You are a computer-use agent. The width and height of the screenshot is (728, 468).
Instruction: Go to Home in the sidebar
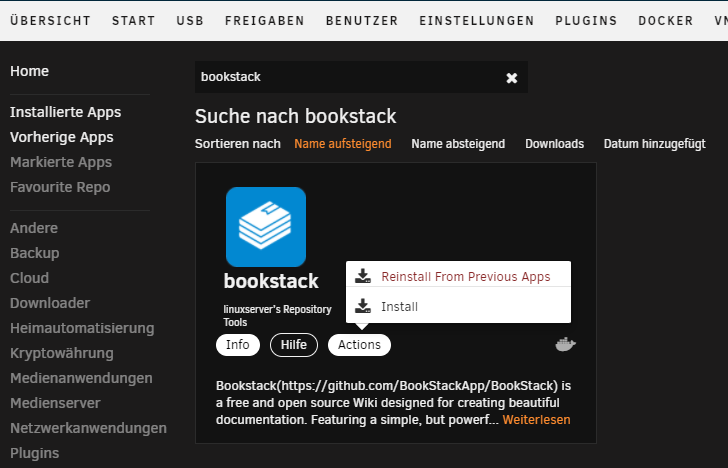click(29, 71)
